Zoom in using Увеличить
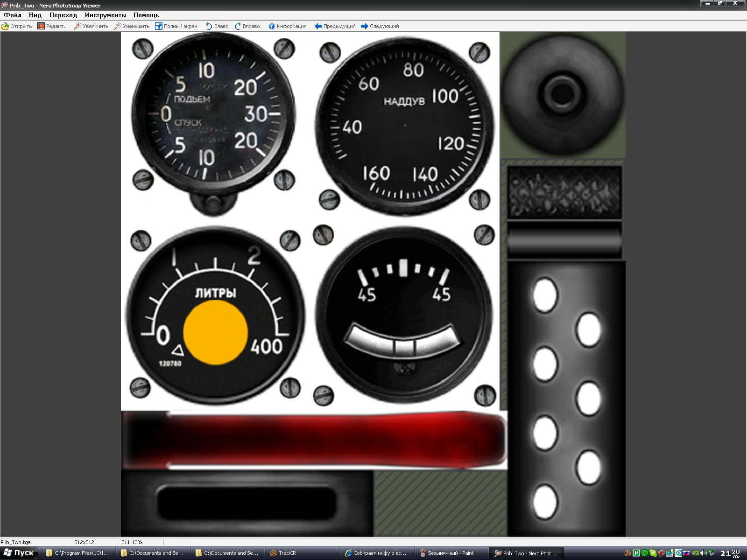747x560 pixels. point(91,26)
